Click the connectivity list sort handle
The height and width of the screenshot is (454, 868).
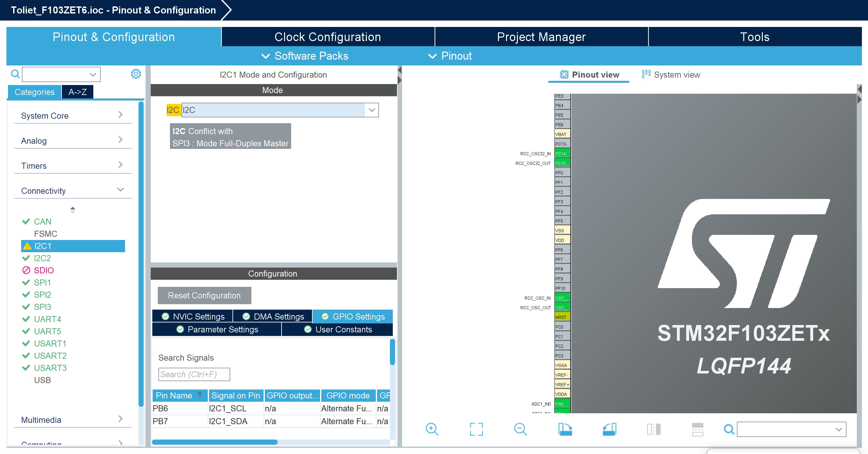72,210
